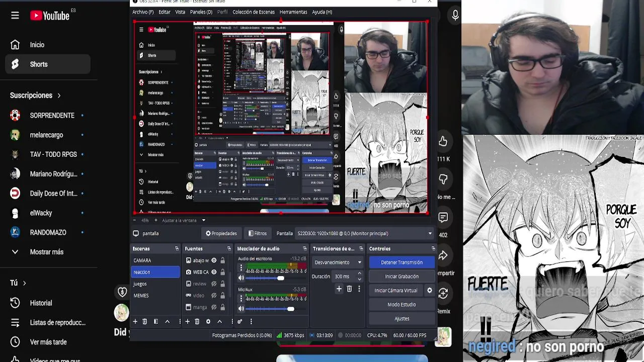Dislike the Short with thumbs-down icon

coord(443,179)
